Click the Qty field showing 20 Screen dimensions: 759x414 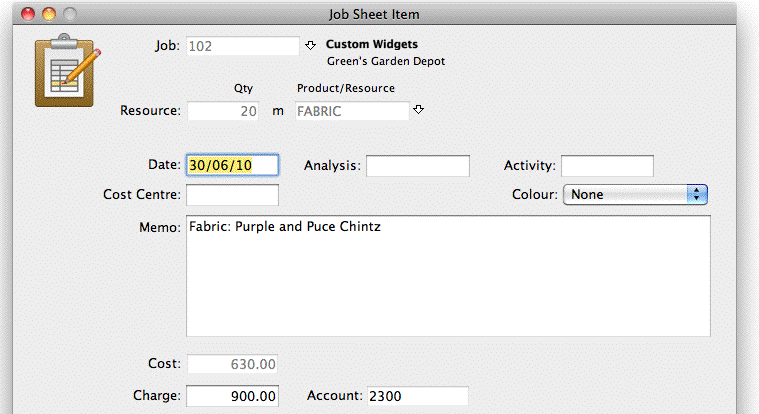223,111
